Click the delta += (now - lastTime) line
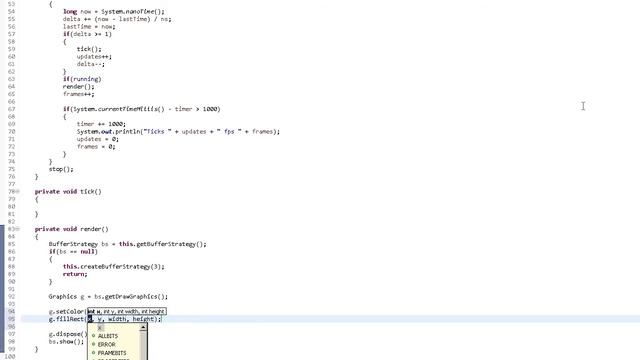This screenshot has height=360, width=640. pos(117,19)
